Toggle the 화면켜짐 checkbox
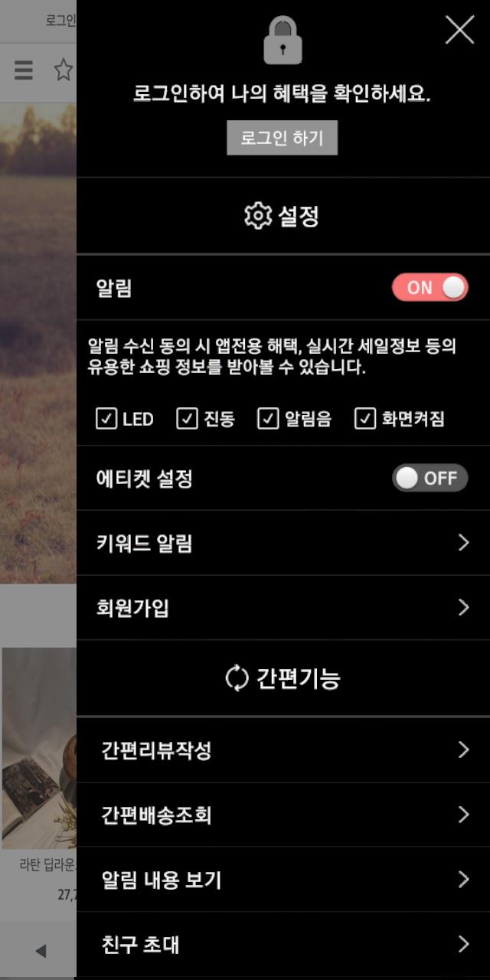This screenshot has height=980, width=490. [365, 419]
